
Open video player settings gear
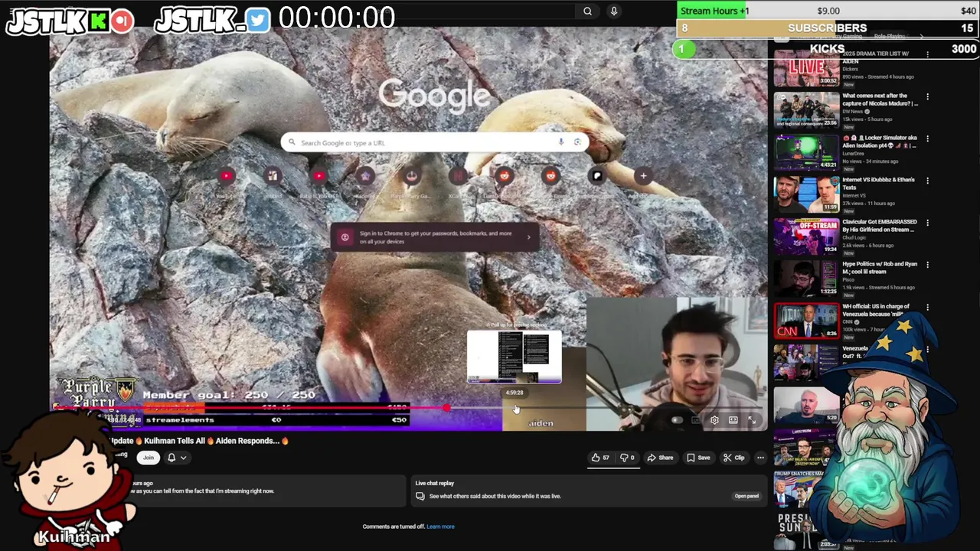click(x=714, y=420)
